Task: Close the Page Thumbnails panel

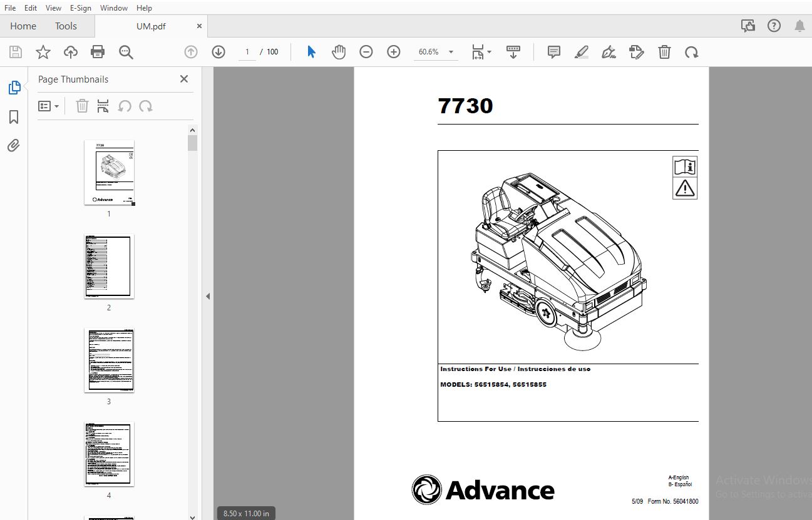Action: tap(184, 79)
